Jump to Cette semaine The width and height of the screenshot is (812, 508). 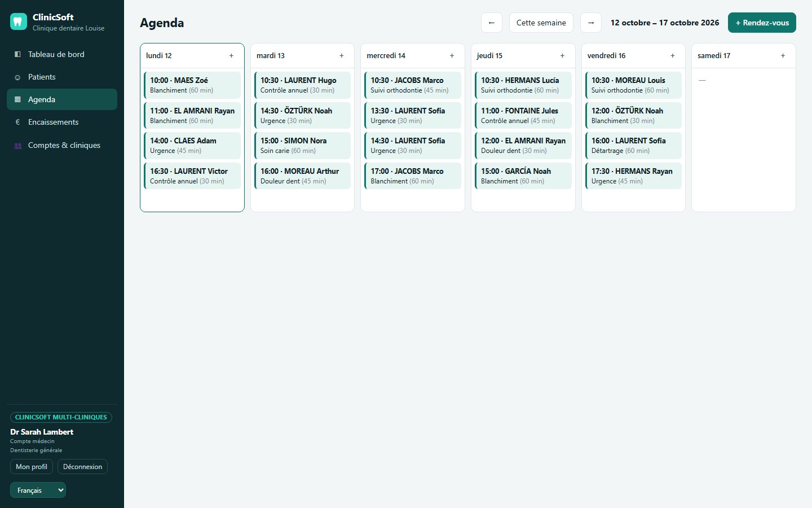(x=541, y=23)
